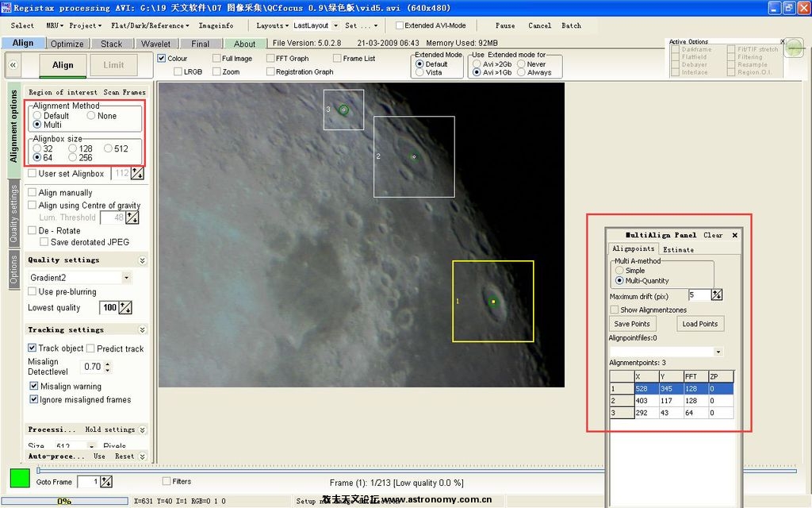Screen dimensions: 812x508
Task: Adjust Misalign Detectlevel spinner
Action: [107, 367]
